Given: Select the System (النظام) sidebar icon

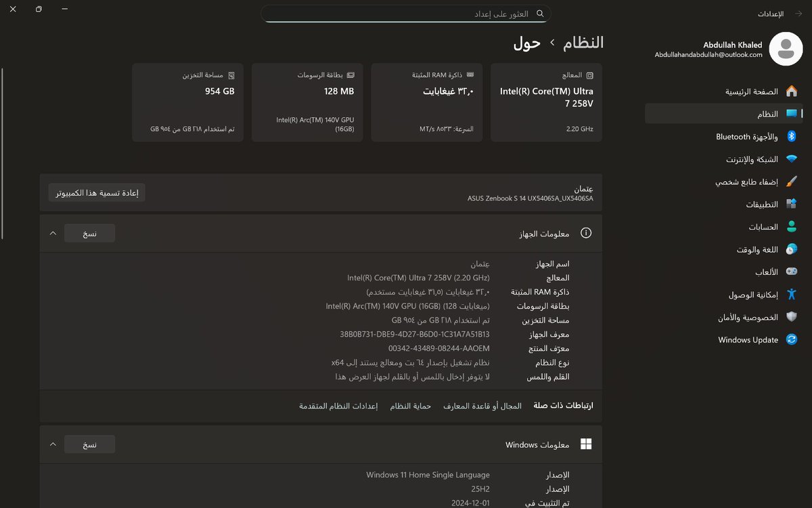Looking at the screenshot, I should pos(791,114).
